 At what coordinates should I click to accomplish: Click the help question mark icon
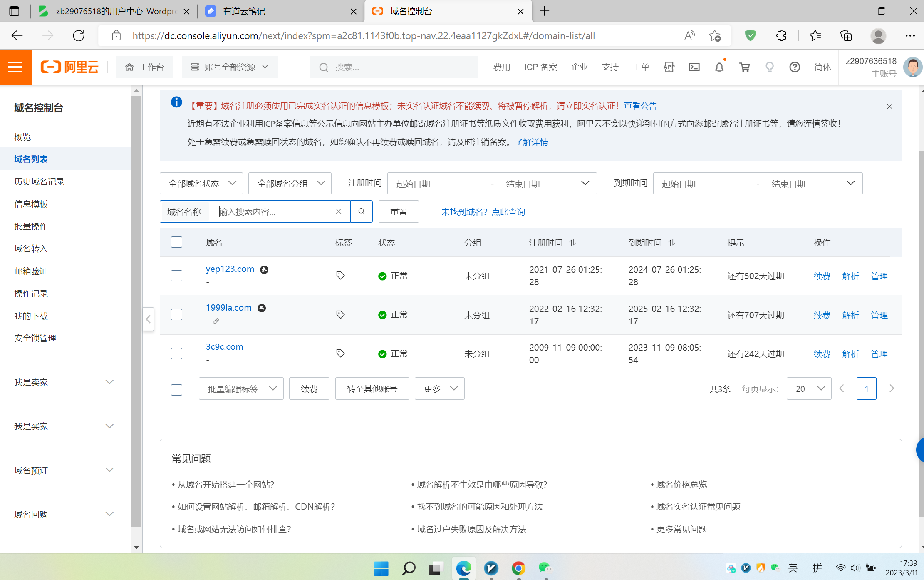point(795,67)
